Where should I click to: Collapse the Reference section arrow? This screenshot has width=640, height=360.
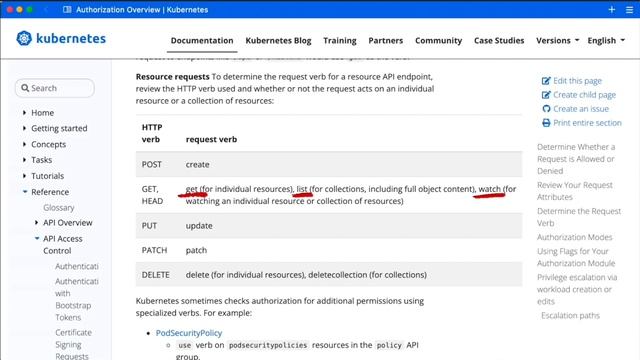tap(25, 191)
